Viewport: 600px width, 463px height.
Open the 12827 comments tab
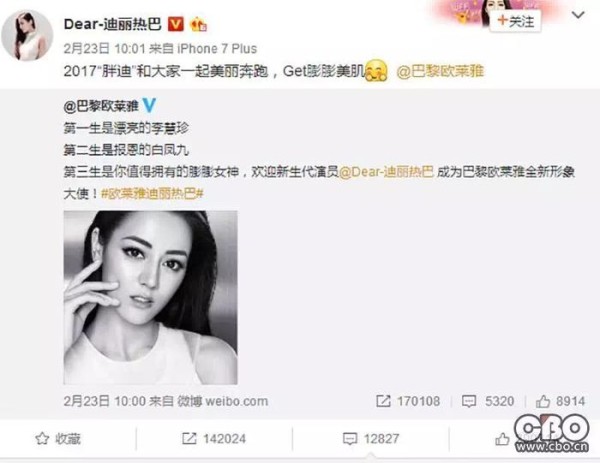(371, 439)
